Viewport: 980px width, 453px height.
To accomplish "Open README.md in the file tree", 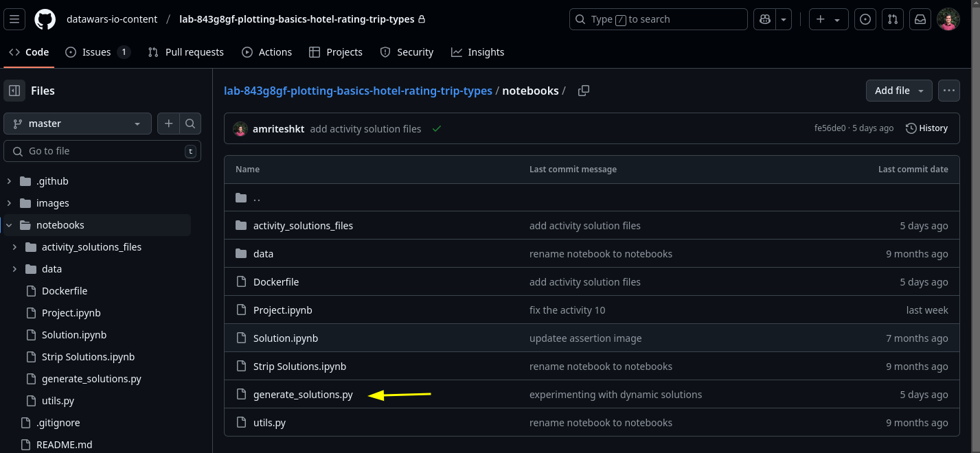I will pyautogui.click(x=65, y=445).
